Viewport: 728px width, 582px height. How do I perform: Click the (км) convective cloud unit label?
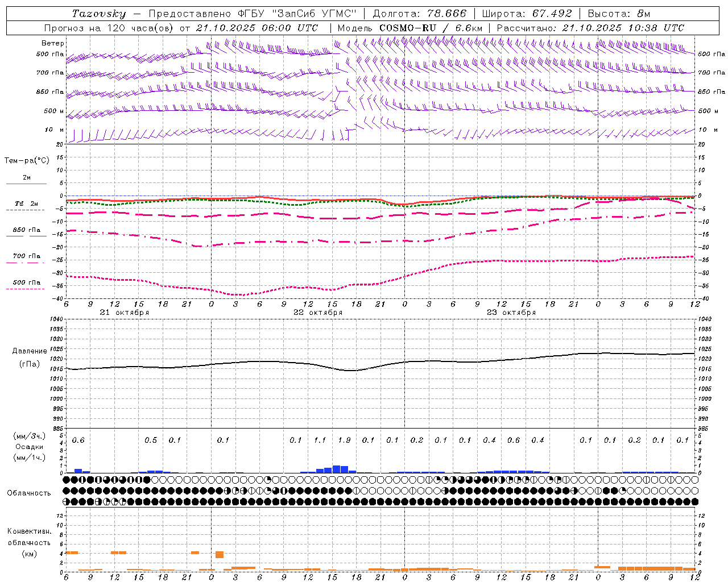29,554
